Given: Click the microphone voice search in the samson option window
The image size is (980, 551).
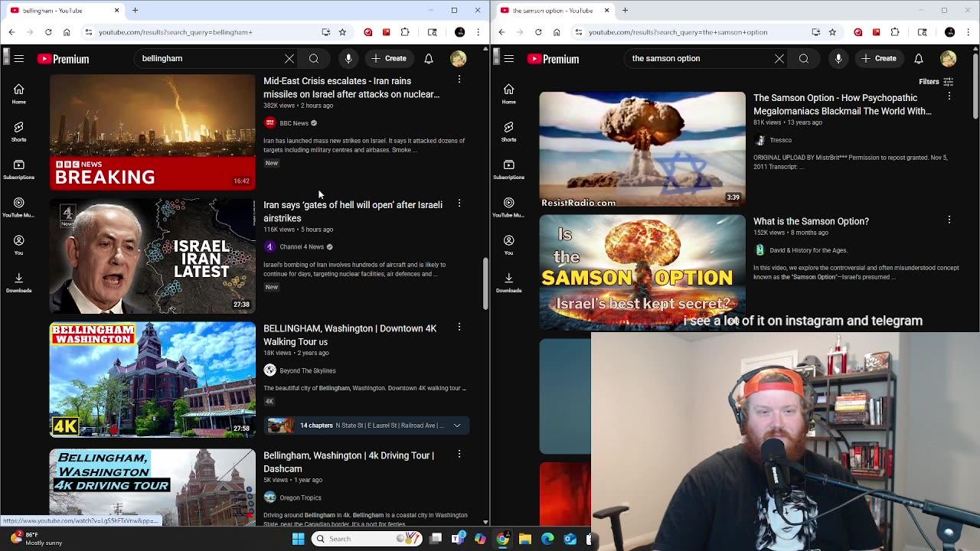Looking at the screenshot, I should (x=838, y=58).
